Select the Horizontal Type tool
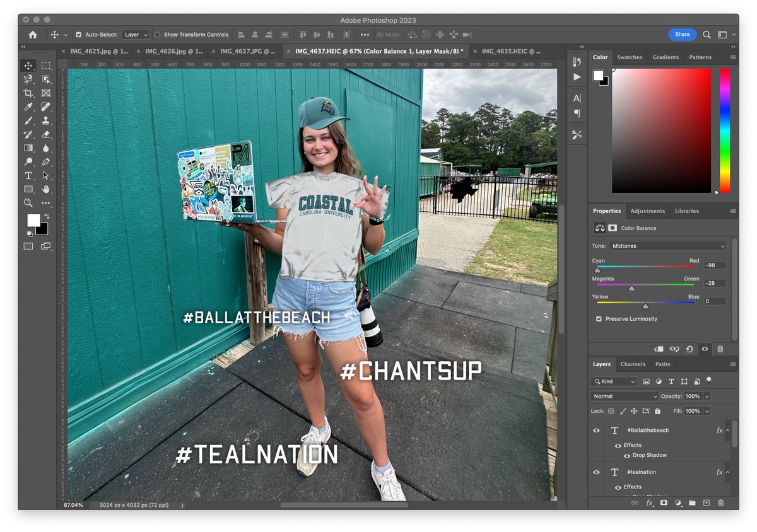Viewport: 757px width, 532px height. point(28,176)
